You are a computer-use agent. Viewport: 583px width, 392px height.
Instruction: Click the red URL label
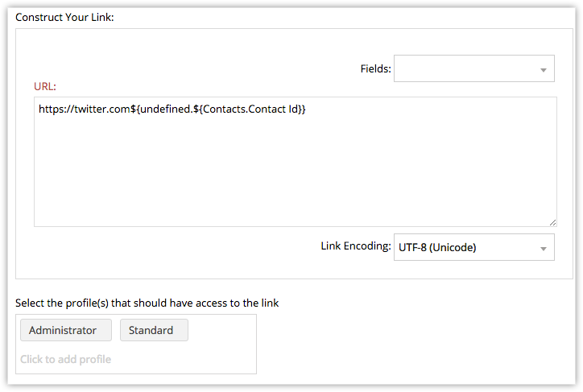pyautogui.click(x=44, y=86)
